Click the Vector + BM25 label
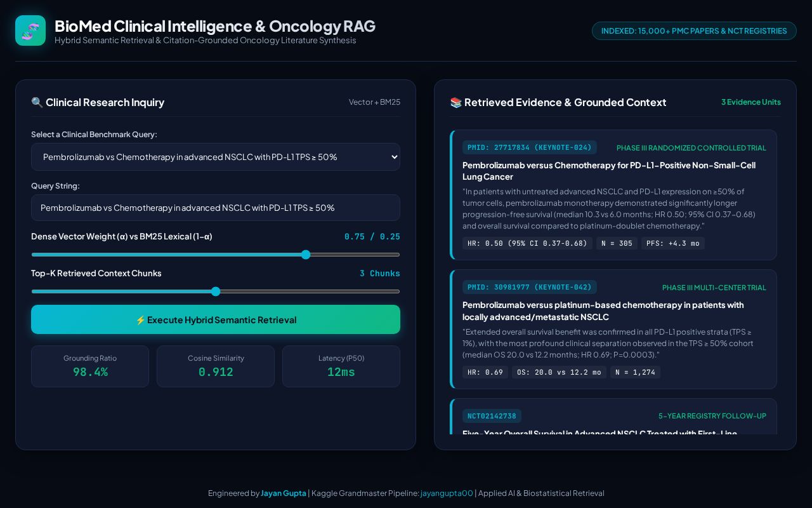The image size is (812, 508). click(x=374, y=102)
